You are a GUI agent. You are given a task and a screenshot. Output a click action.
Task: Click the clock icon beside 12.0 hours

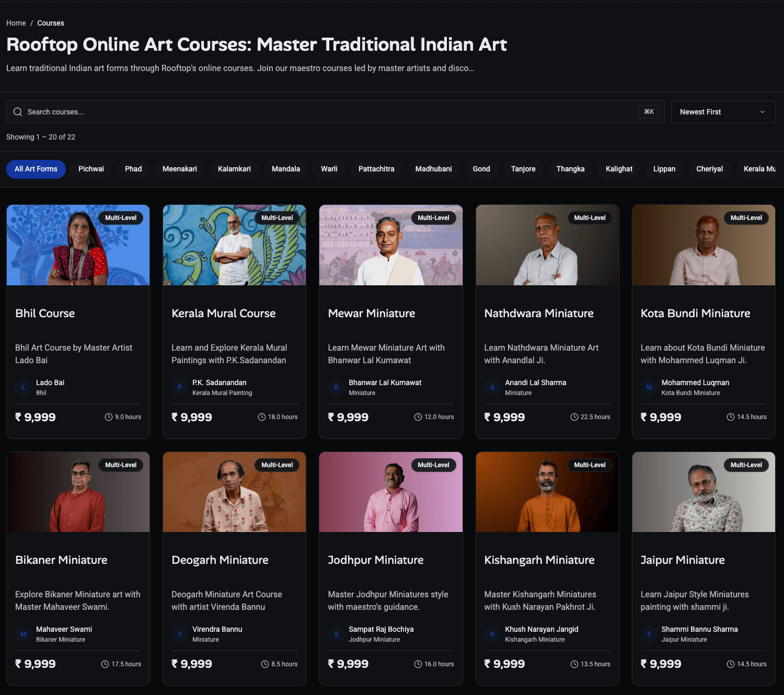[x=418, y=417]
